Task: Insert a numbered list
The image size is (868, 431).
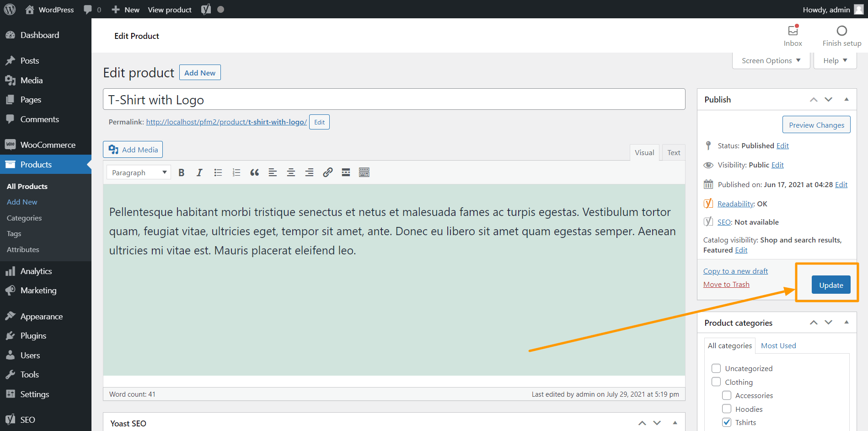Action: (x=236, y=172)
